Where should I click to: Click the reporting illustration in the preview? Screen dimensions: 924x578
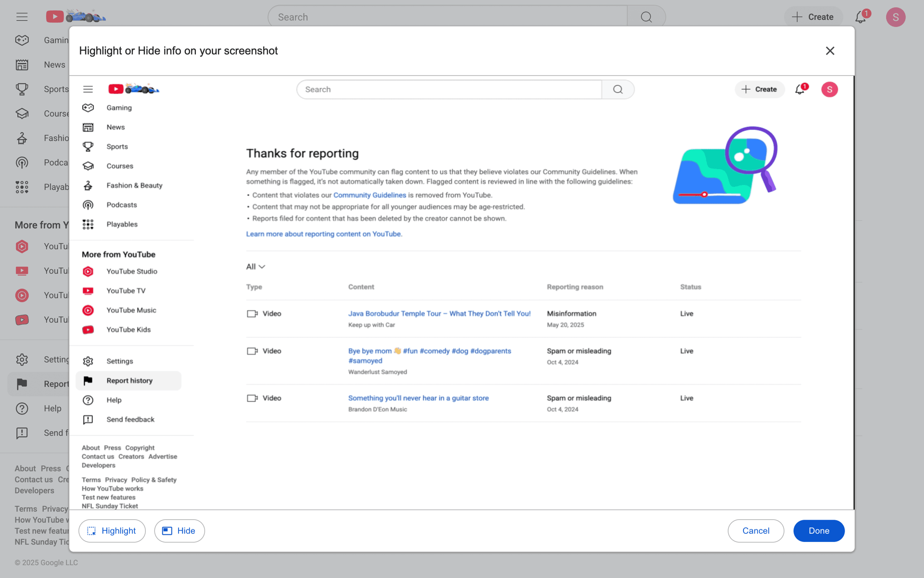click(725, 166)
